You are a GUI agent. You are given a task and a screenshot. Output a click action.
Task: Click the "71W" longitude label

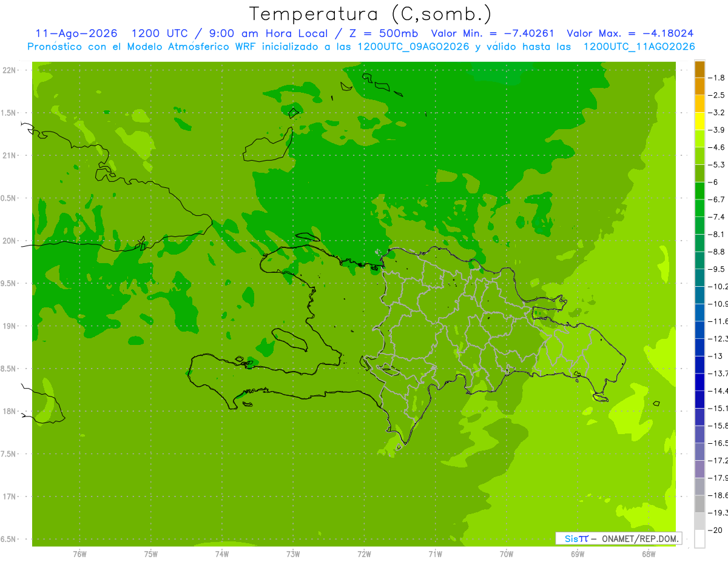(435, 554)
